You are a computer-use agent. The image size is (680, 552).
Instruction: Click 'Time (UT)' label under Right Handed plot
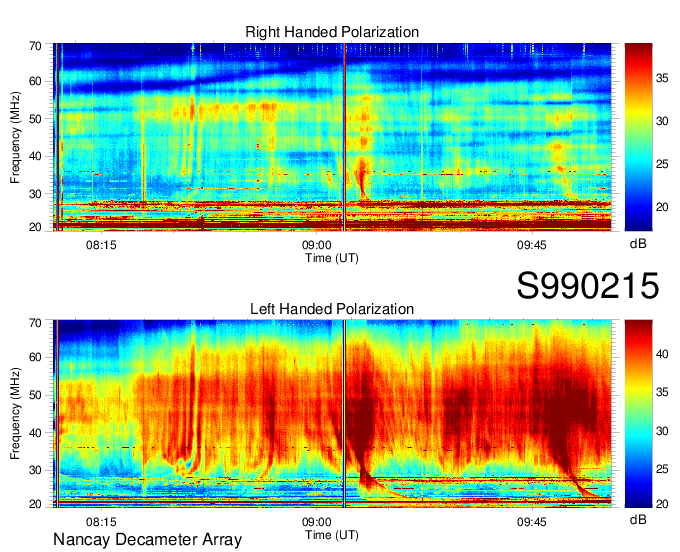pos(332,258)
